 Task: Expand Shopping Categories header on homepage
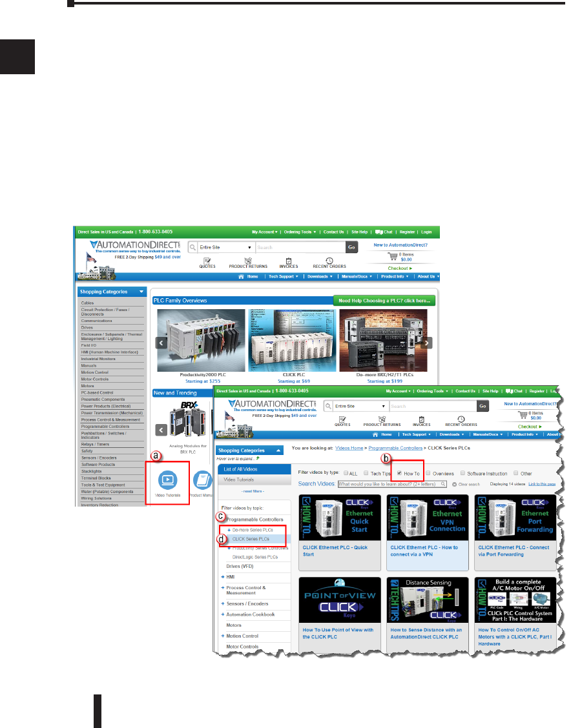112,292
